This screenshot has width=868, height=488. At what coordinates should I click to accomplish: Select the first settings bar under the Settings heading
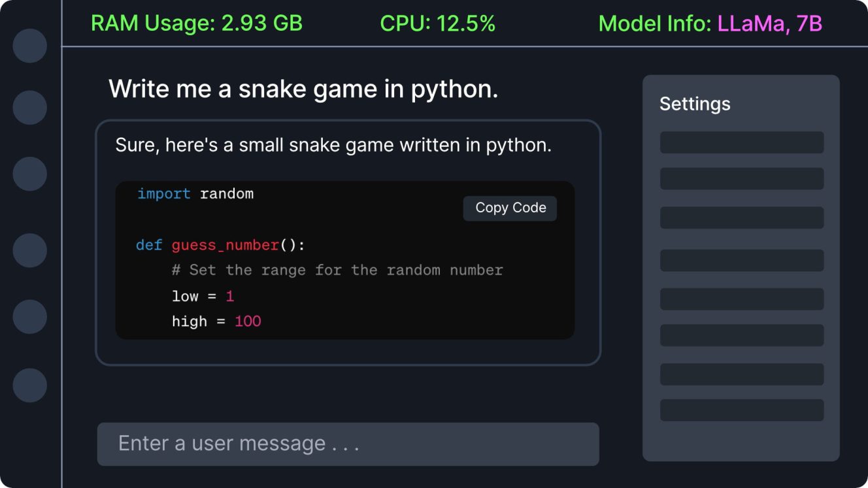742,142
